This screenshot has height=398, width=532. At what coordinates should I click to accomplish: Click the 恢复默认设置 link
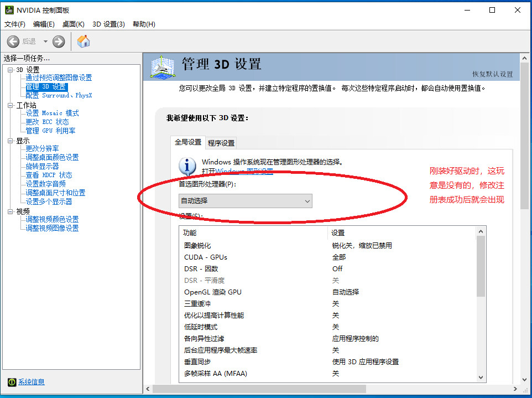(493, 74)
